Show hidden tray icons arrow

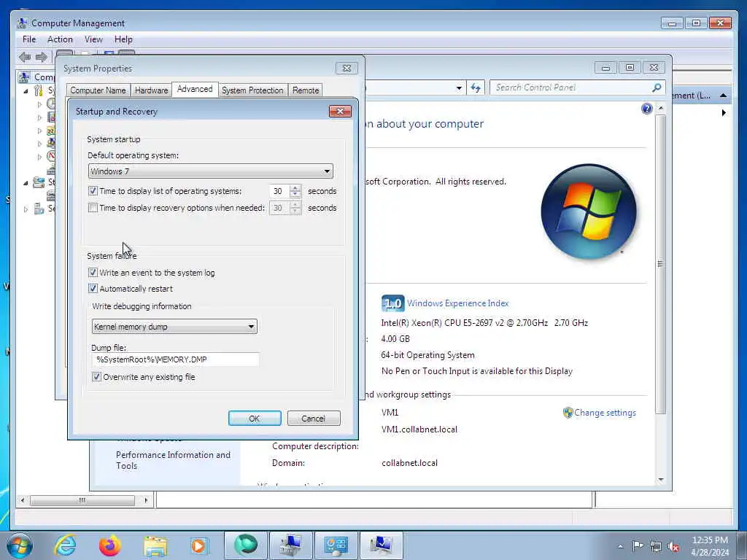pyautogui.click(x=620, y=546)
